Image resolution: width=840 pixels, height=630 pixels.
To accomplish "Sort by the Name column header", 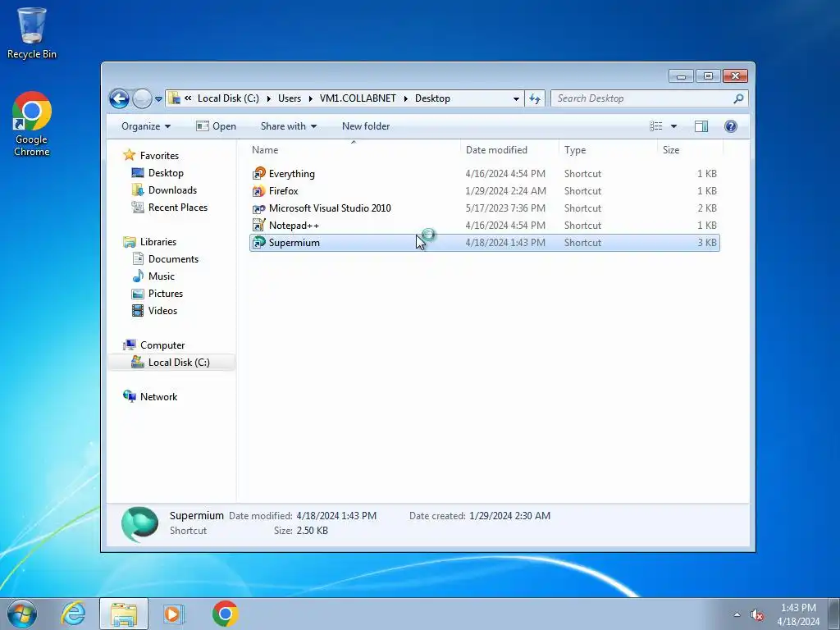I will [x=354, y=150].
